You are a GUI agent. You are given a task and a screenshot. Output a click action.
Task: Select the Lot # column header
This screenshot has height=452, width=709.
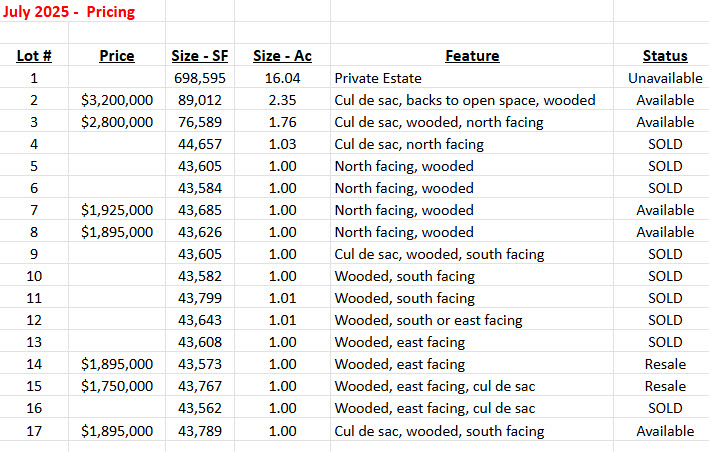pyautogui.click(x=34, y=56)
